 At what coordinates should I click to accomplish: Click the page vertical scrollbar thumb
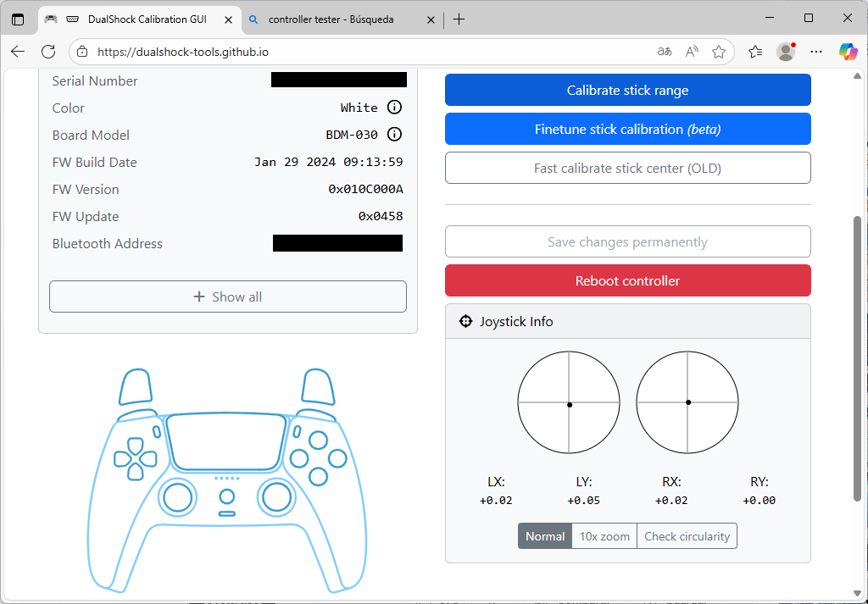click(x=858, y=358)
